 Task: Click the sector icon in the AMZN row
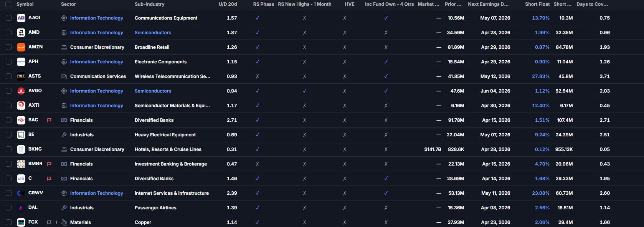coord(64,47)
